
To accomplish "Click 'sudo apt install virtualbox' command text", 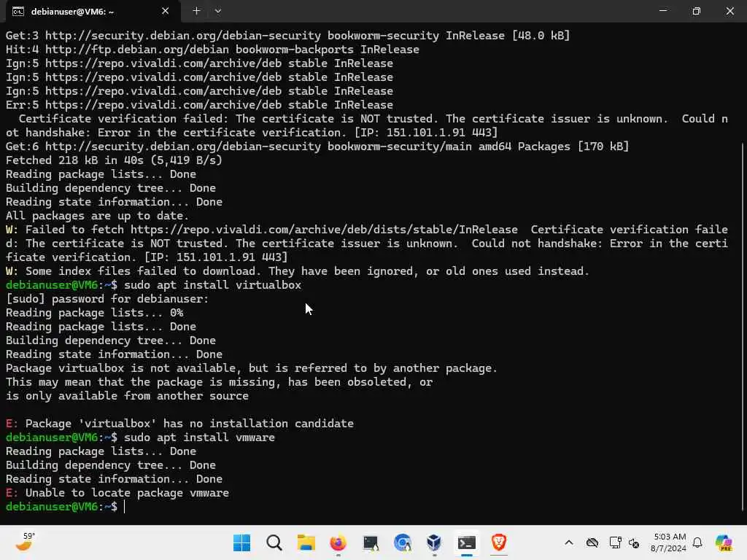I will point(212,285).
